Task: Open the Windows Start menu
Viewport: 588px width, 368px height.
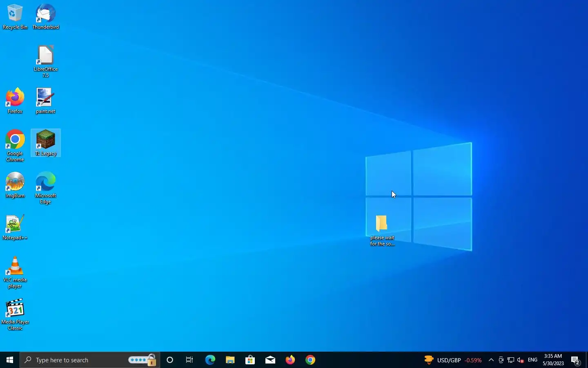Action: (x=10, y=360)
